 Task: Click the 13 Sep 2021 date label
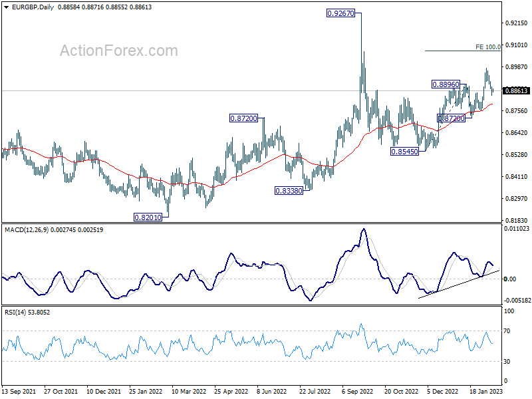coord(19,391)
